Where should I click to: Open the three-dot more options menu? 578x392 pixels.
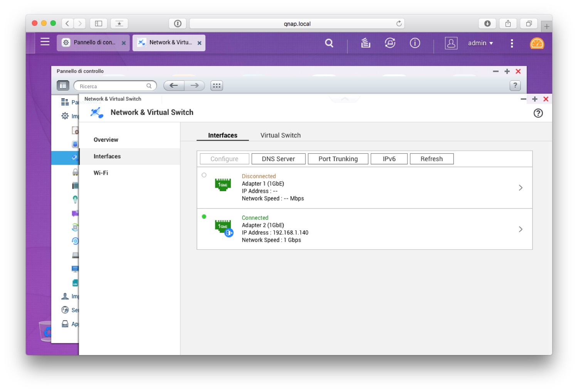[512, 43]
